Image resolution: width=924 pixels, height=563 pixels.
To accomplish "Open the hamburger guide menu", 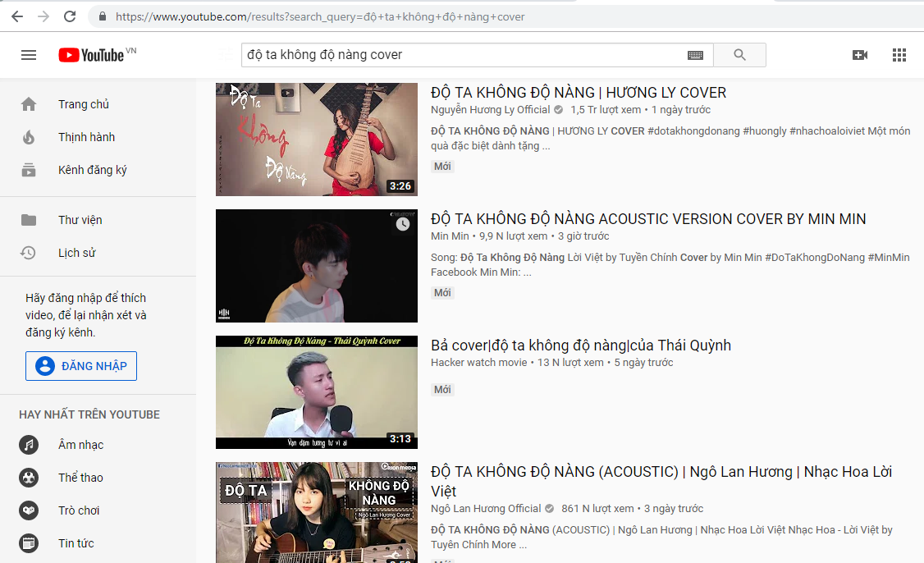I will 28,55.
